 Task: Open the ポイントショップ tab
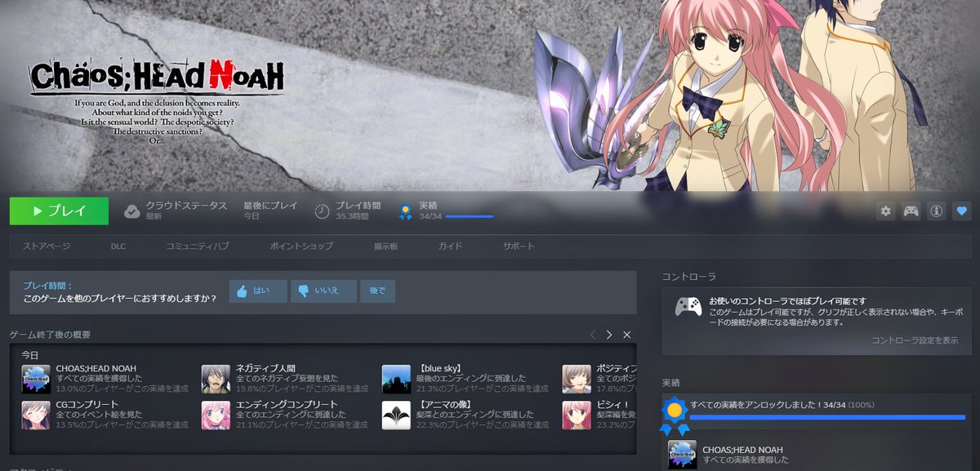tap(301, 246)
